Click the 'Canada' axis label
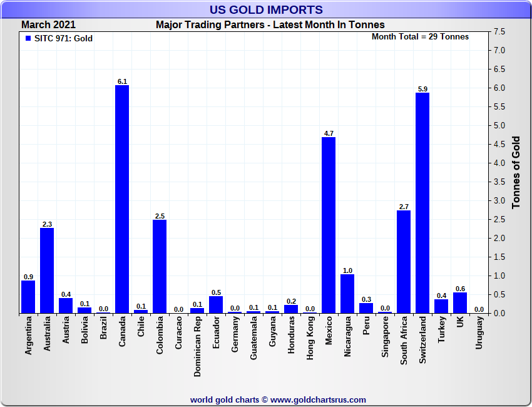This screenshot has width=532, height=407. pyautogui.click(x=122, y=332)
